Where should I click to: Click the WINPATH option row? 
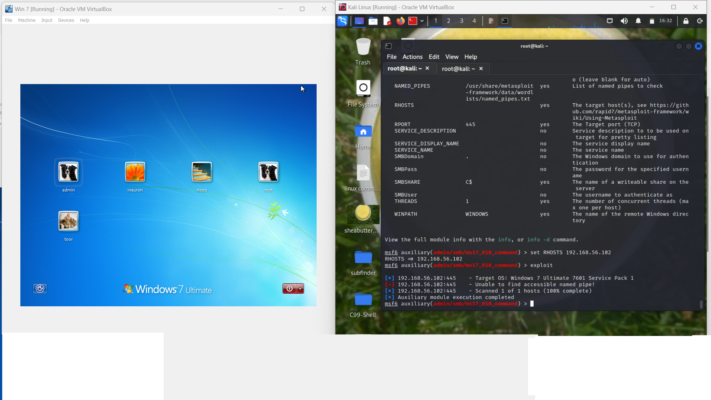pos(541,217)
